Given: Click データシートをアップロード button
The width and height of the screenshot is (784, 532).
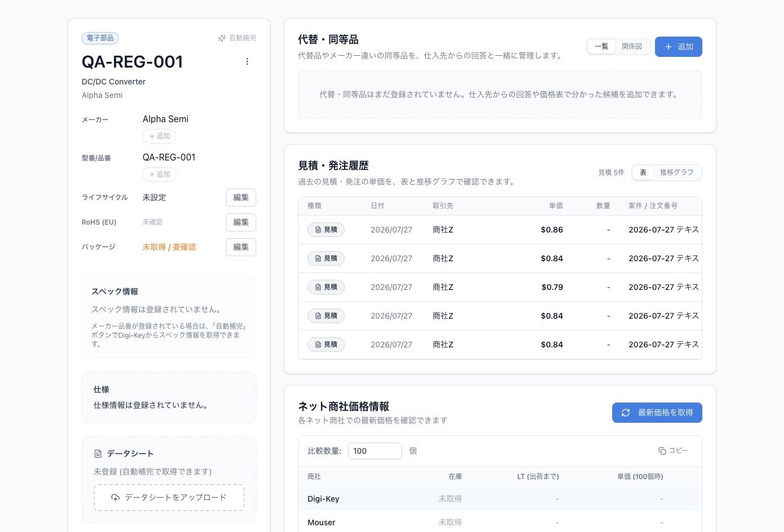Looking at the screenshot, I should tap(169, 498).
